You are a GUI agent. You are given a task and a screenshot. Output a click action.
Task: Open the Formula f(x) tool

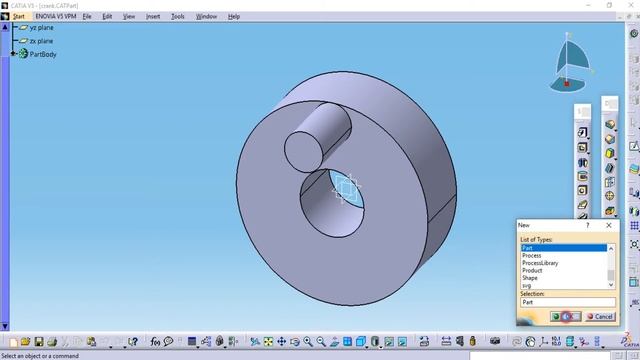155,342
